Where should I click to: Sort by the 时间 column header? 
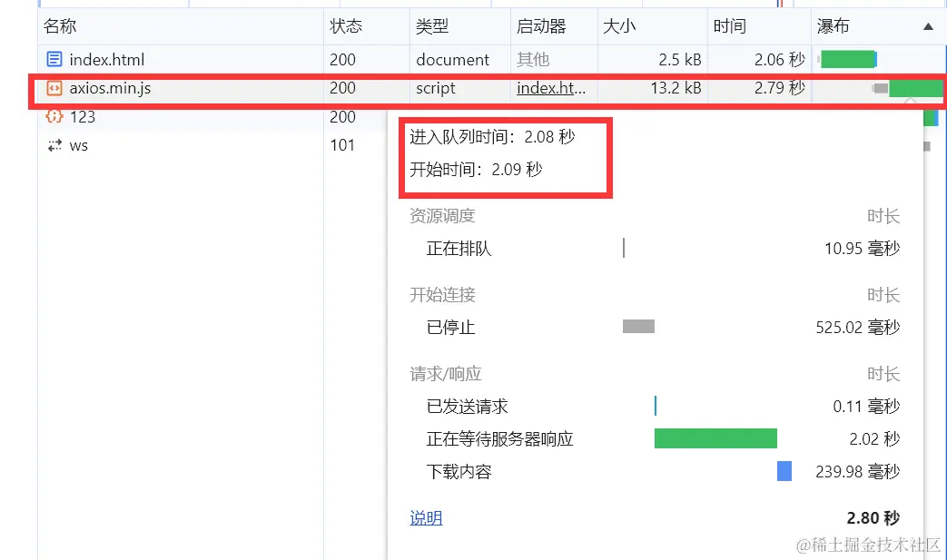(x=730, y=26)
